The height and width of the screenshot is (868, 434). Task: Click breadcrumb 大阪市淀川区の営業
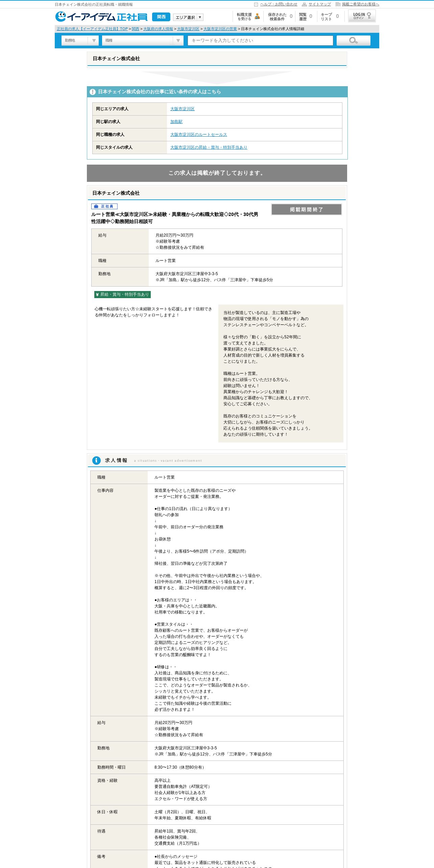pyautogui.click(x=220, y=29)
